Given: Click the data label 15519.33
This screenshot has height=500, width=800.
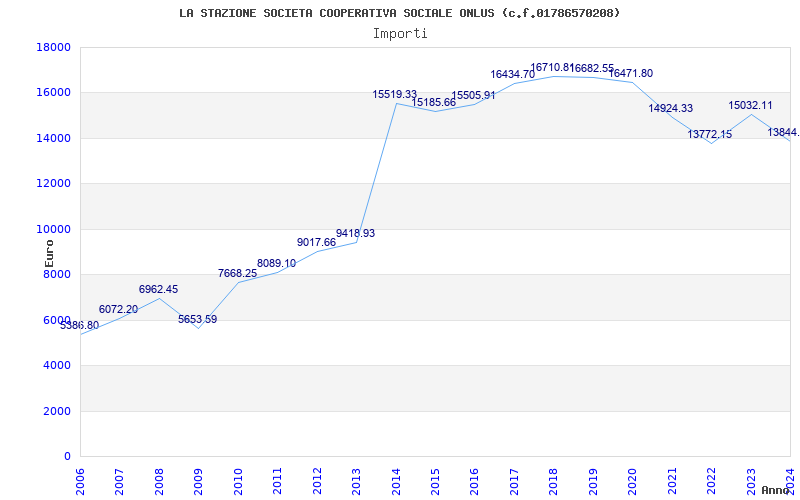Looking at the screenshot, I should pyautogui.click(x=395, y=94).
